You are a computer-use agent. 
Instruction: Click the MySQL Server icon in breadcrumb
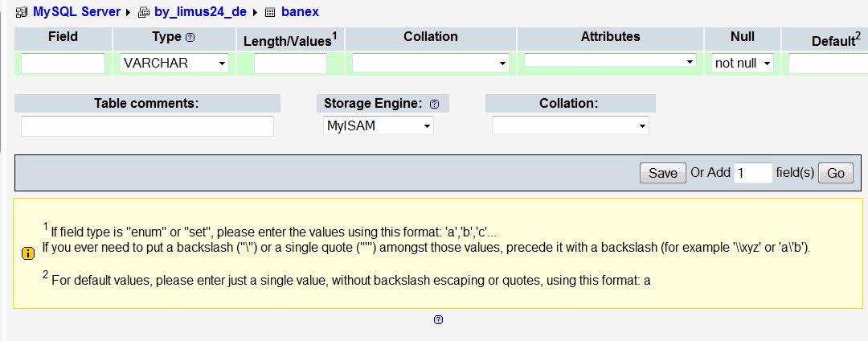(22, 12)
